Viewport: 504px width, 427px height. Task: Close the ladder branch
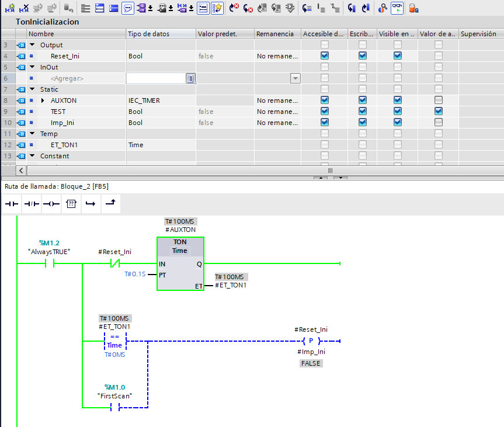(109, 203)
